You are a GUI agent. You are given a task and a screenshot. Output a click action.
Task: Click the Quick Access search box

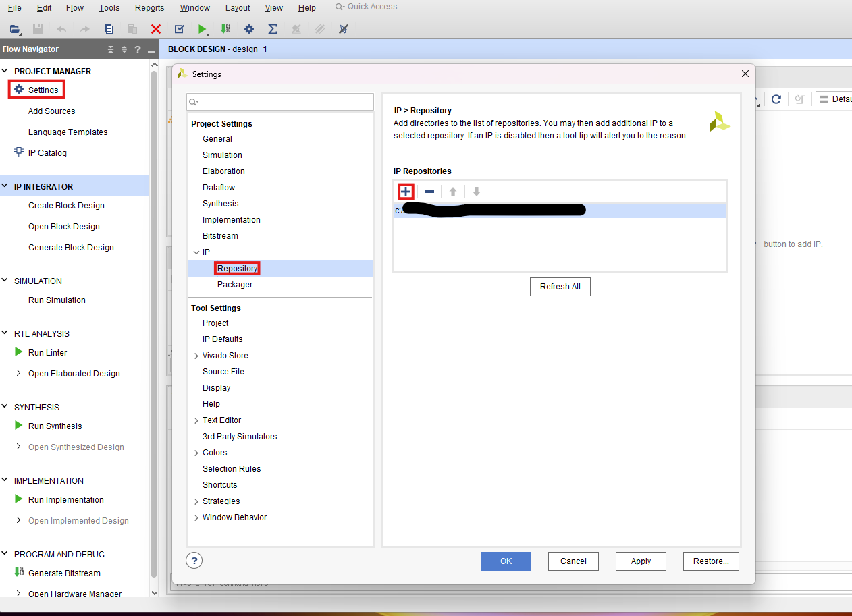pyautogui.click(x=382, y=7)
